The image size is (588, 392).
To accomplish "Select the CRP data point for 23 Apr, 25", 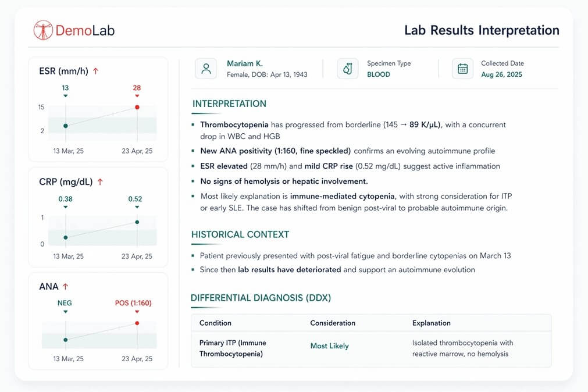I will [x=137, y=222].
